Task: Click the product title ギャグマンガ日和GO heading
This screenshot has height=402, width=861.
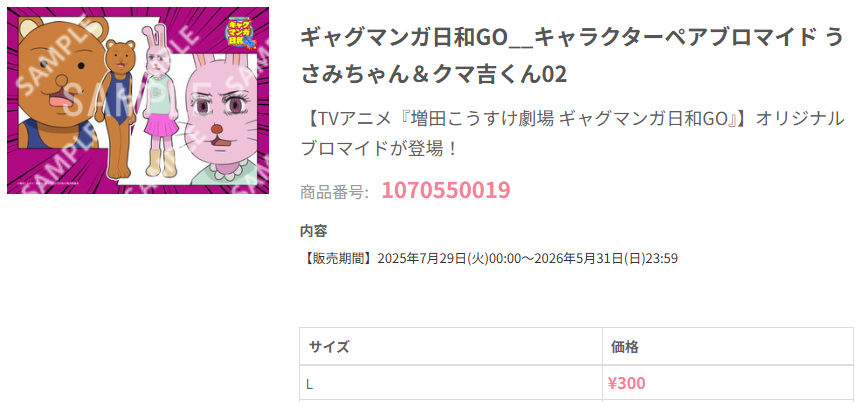Action: click(572, 56)
